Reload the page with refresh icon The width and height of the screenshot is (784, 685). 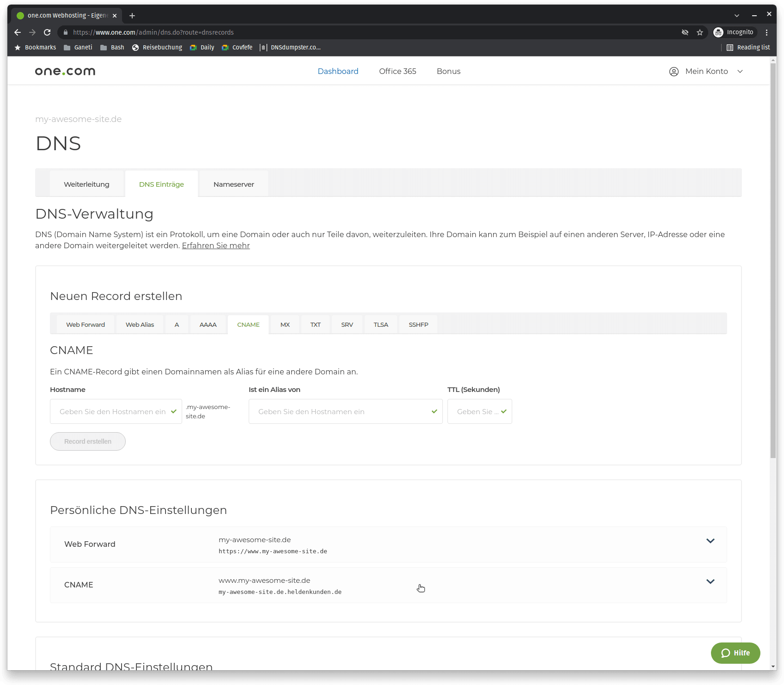point(47,32)
